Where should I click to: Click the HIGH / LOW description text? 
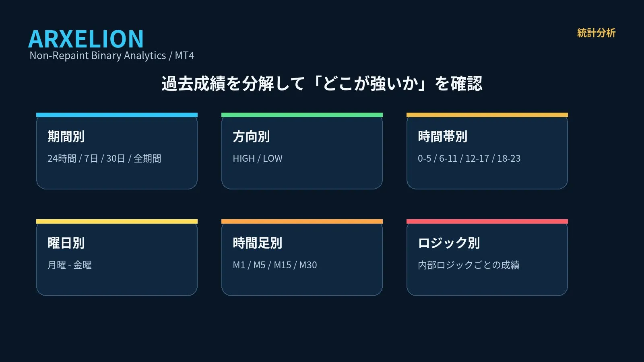(258, 158)
